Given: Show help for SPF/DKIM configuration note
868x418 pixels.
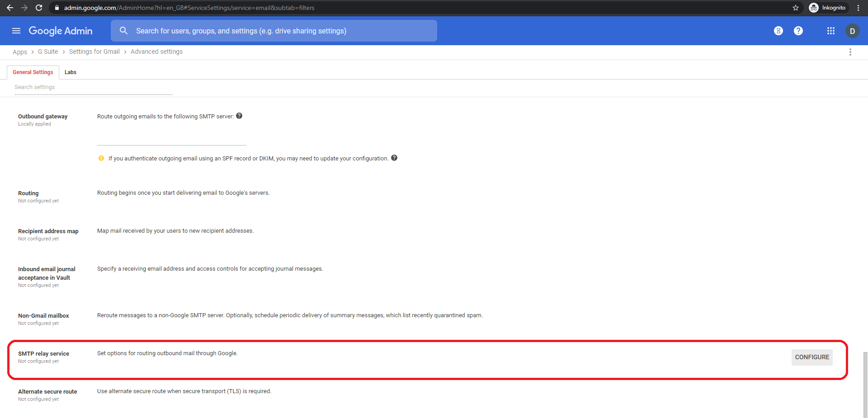Looking at the screenshot, I should pos(394,158).
